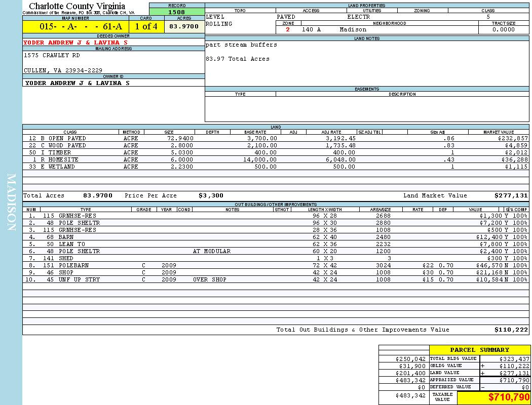Click the card '1 of 4' indicator
532x405 pixels.
click(146, 26)
